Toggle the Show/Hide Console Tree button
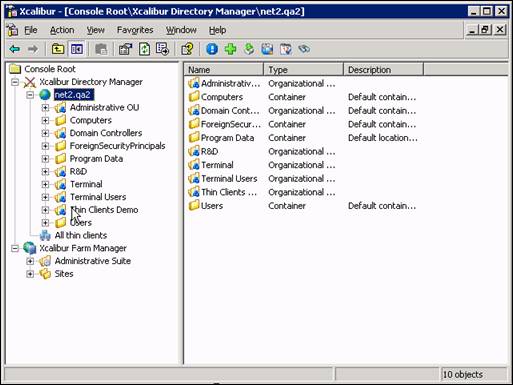The image size is (513, 385). pyautogui.click(x=77, y=49)
